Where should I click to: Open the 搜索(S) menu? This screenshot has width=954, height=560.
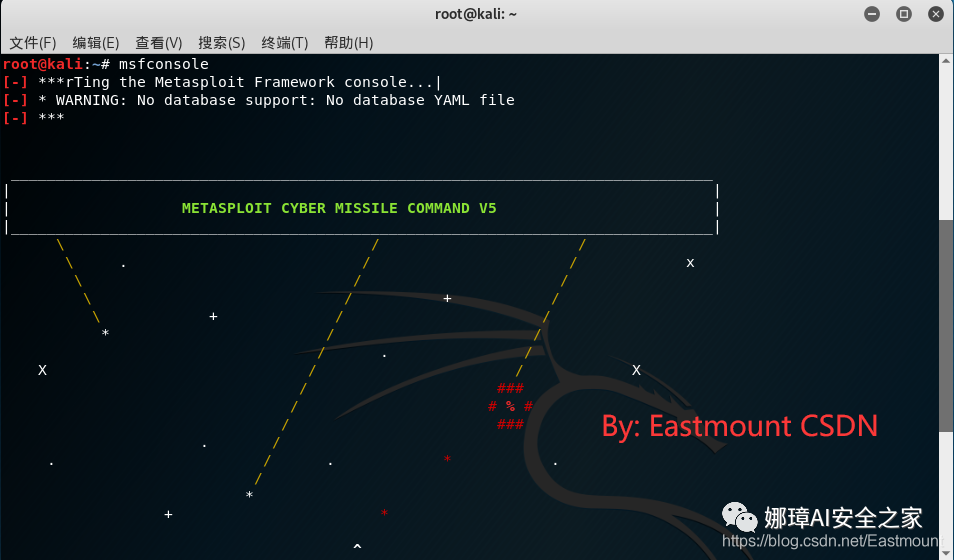point(221,43)
